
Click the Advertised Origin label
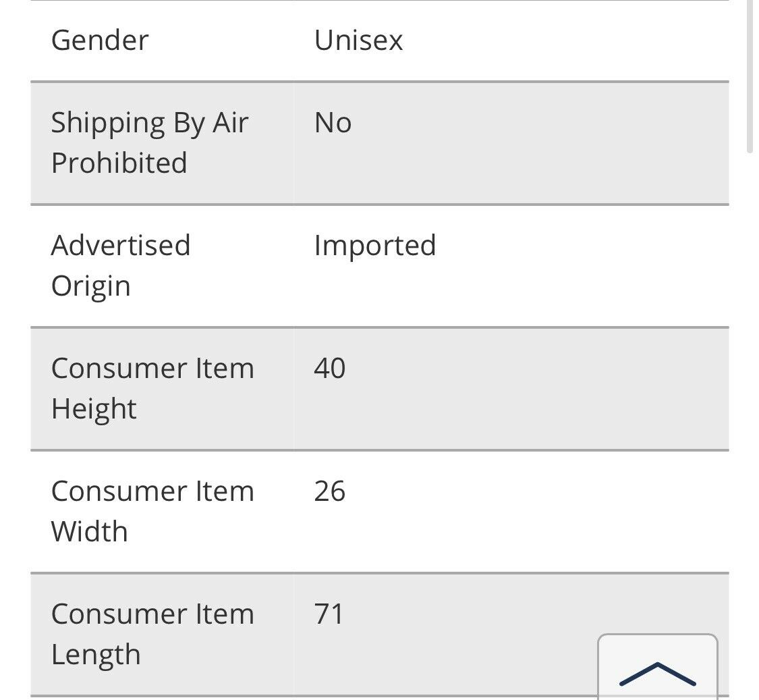point(121,265)
